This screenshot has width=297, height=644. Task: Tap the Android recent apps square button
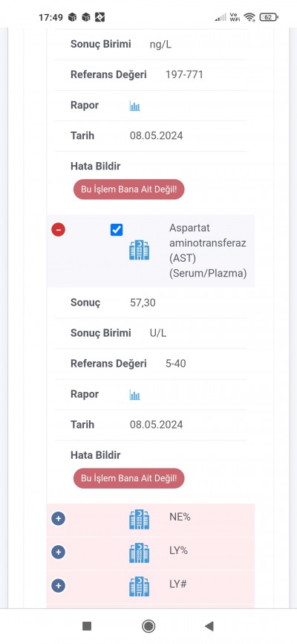tap(87, 626)
